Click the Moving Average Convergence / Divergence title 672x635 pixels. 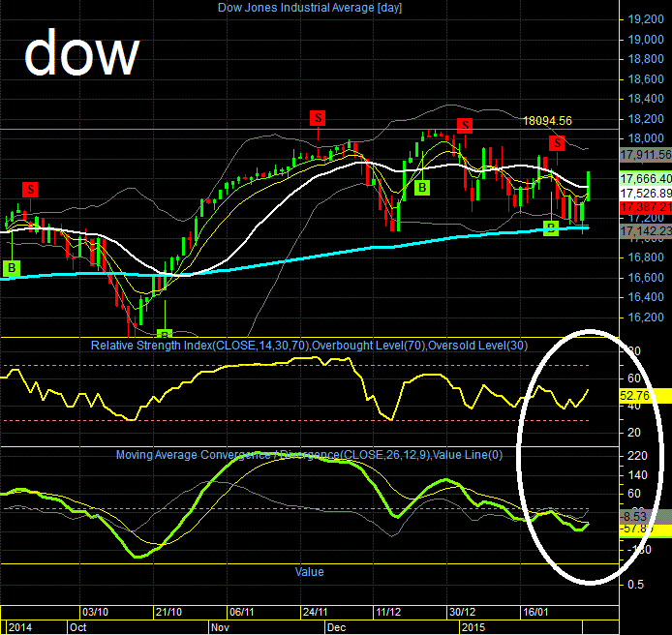(309, 455)
